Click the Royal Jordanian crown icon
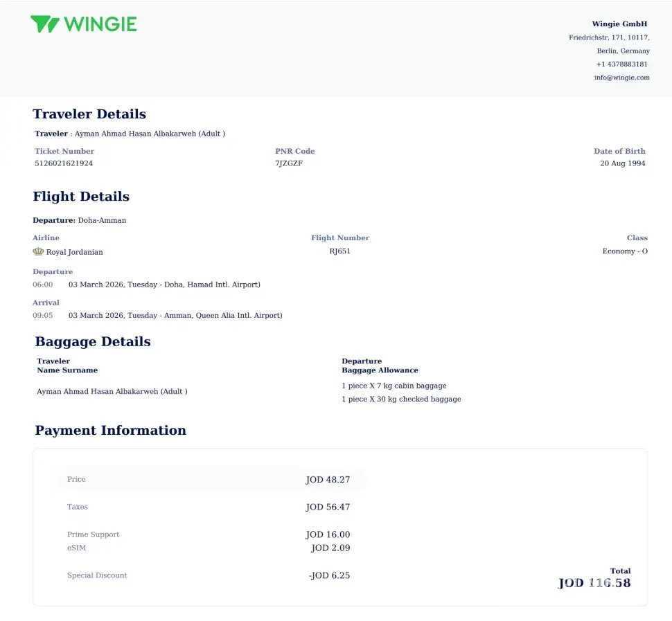Image resolution: width=672 pixels, height=621 pixels. [38, 252]
